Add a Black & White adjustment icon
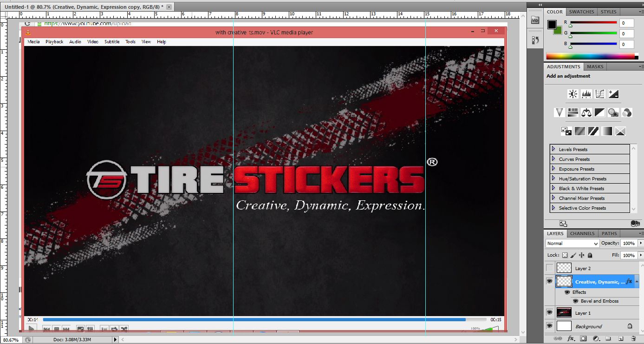 [x=600, y=112]
